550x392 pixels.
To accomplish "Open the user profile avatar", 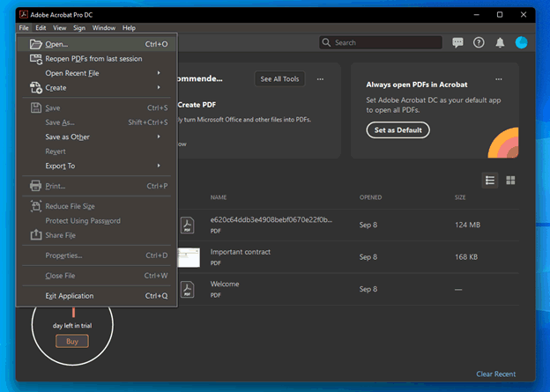I will pyautogui.click(x=521, y=42).
